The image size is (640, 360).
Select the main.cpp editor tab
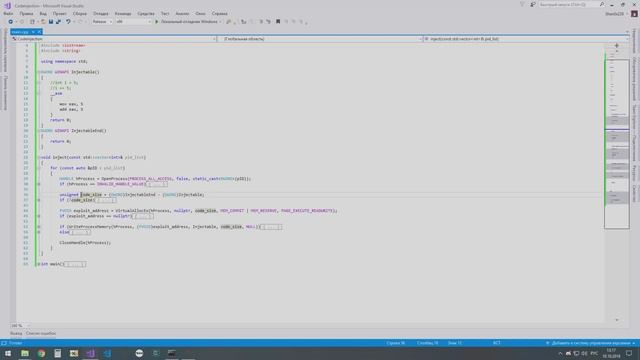point(20,31)
